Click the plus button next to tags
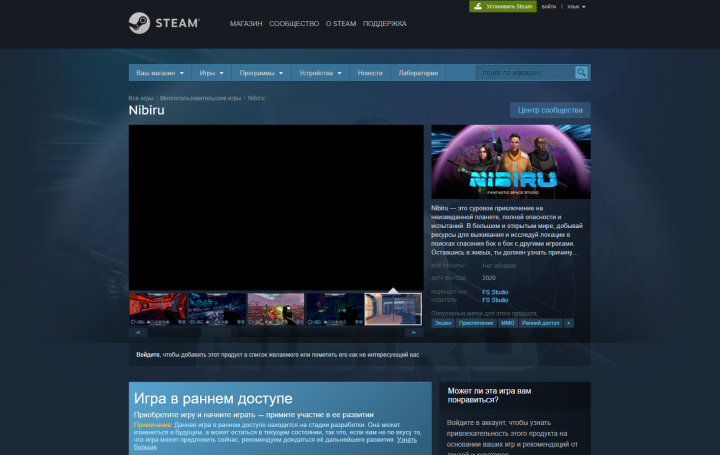Viewport: 720px width, 455px height. click(x=568, y=323)
